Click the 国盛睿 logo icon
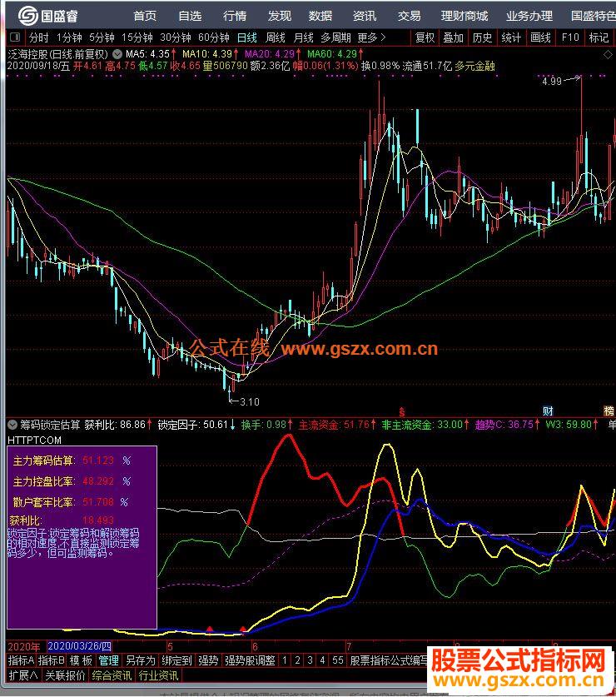The image size is (616, 697). tap(27, 16)
